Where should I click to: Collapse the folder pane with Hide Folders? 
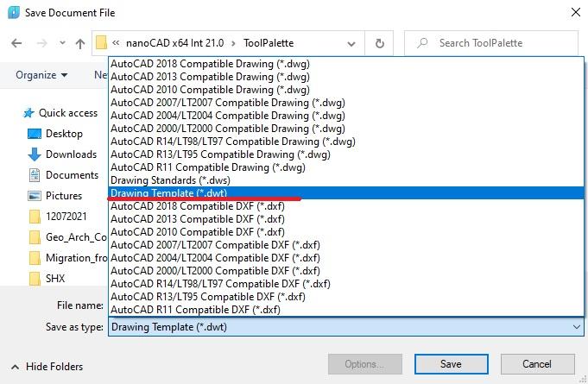tap(48, 367)
